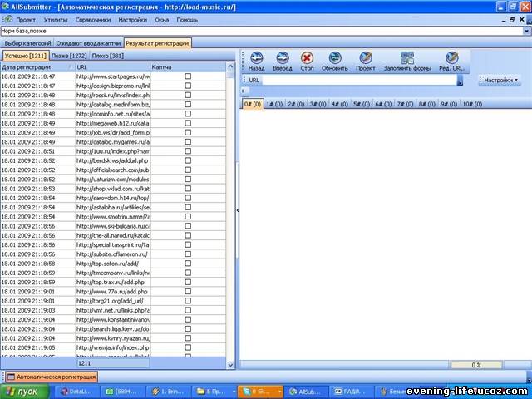Open the пуск start button

24,392
